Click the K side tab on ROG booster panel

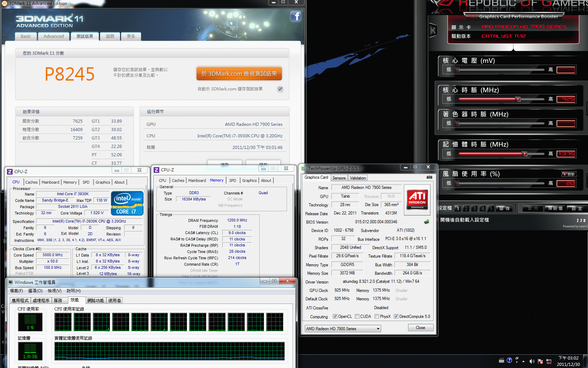click(433, 30)
